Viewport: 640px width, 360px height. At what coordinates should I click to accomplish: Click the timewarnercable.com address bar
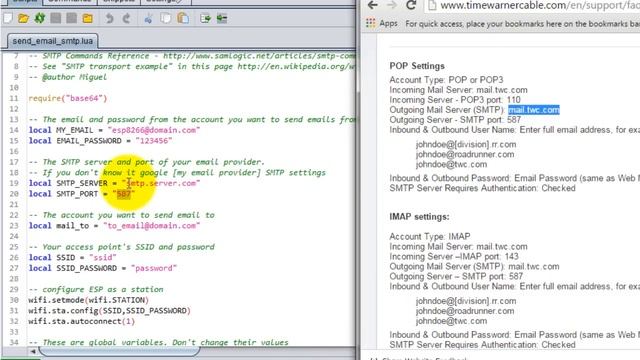(x=539, y=6)
